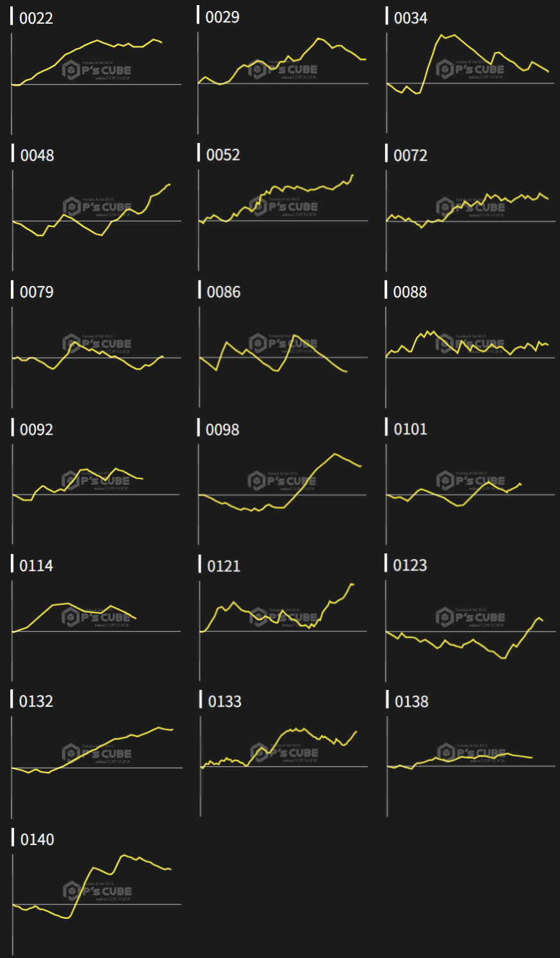Click the P's CUBE watermark on graph 0123

(471, 618)
